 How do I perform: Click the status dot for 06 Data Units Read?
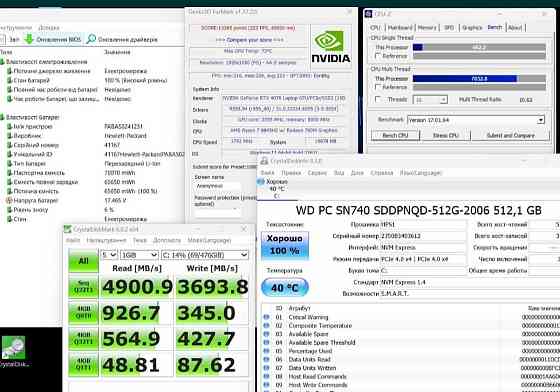coord(266,359)
